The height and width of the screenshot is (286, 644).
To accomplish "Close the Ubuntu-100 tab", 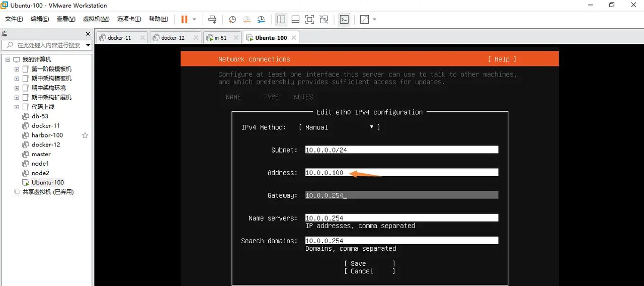I will [x=294, y=38].
